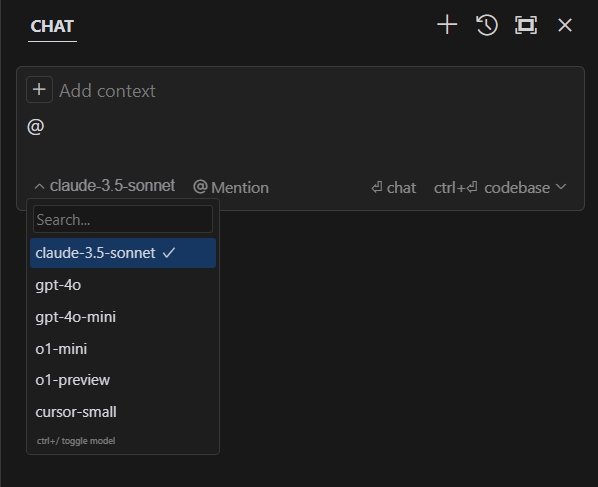Click the Add context plus button
This screenshot has width=598, height=487.
[39, 90]
